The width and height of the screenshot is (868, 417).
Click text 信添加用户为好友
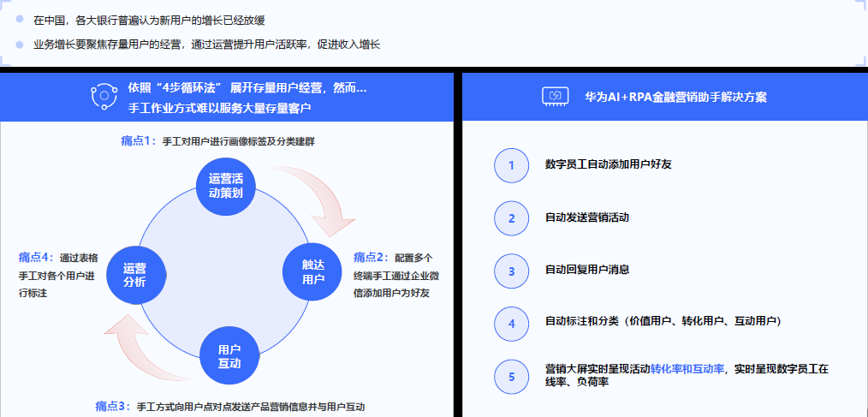click(x=391, y=293)
